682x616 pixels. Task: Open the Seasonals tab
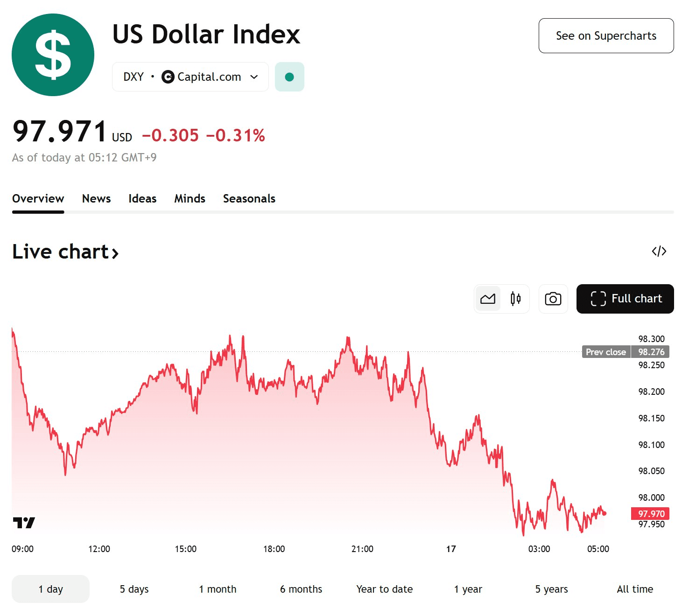click(249, 199)
